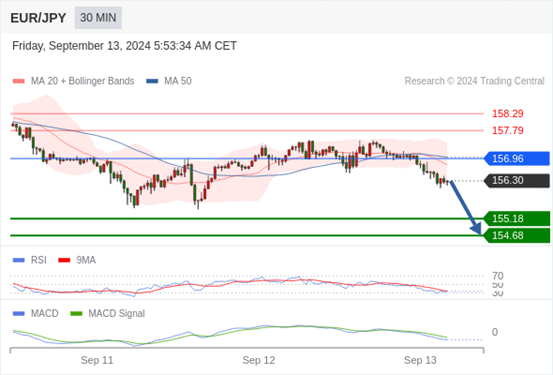The height and width of the screenshot is (375, 553).
Task: Click the EUR/JPY pair title
Action: [x=38, y=18]
